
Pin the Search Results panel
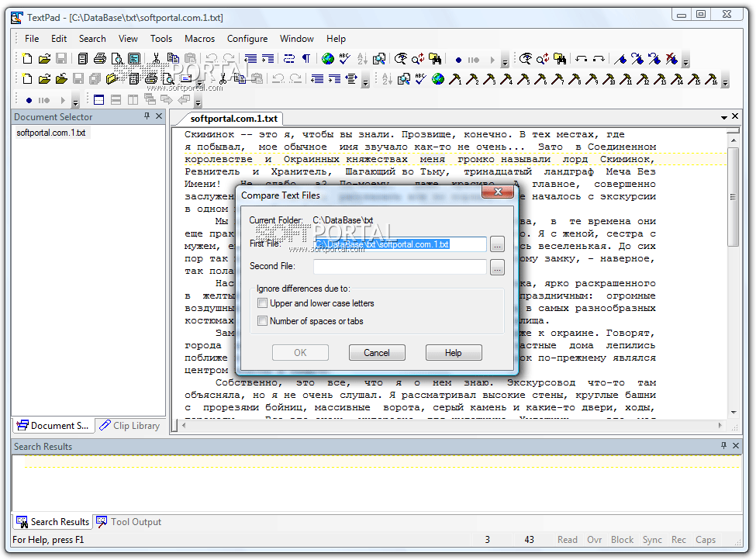coord(723,446)
